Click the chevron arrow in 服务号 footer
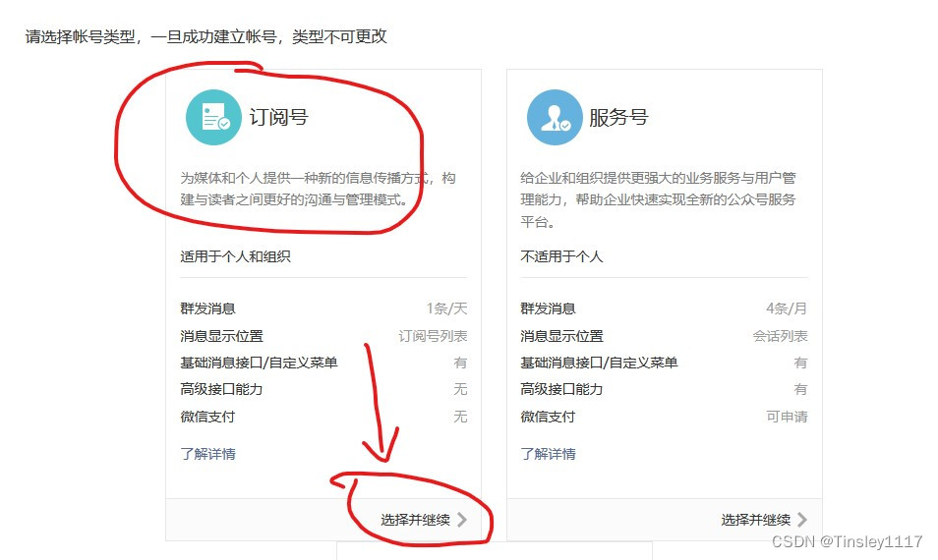This screenshot has height=560, width=938. click(x=802, y=520)
